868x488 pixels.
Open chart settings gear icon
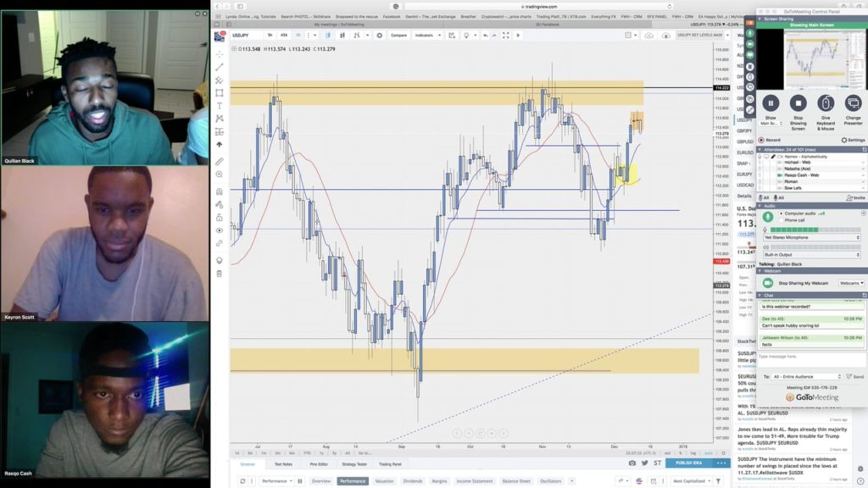(x=379, y=36)
